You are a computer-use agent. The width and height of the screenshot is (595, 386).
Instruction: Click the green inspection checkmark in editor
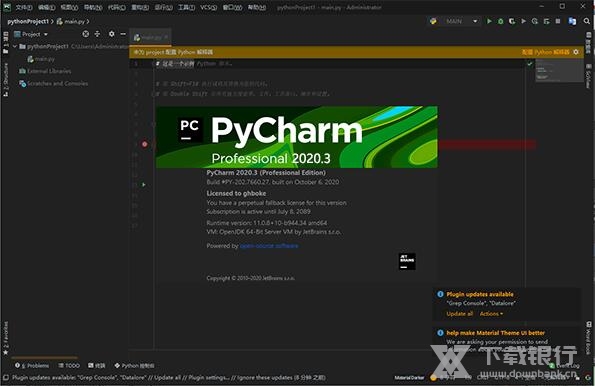click(x=530, y=64)
